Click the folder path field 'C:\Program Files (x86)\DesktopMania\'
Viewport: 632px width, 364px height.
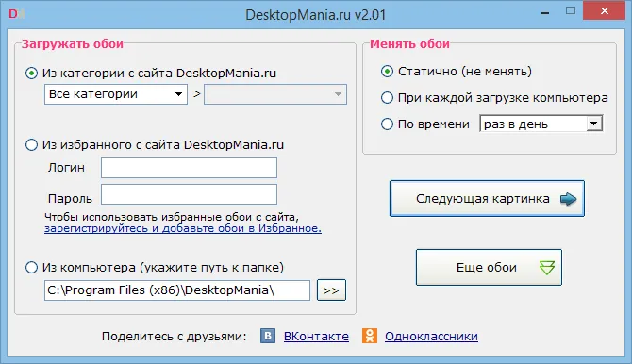coord(177,290)
